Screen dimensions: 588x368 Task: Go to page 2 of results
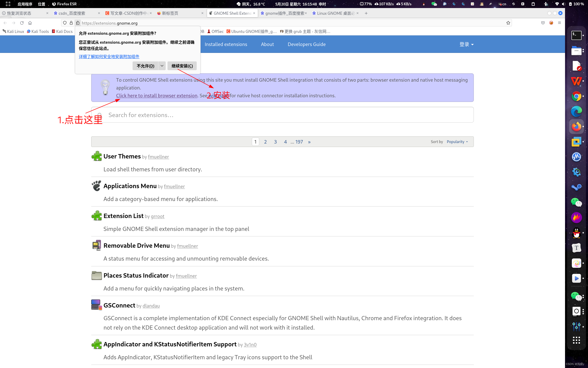(x=265, y=142)
